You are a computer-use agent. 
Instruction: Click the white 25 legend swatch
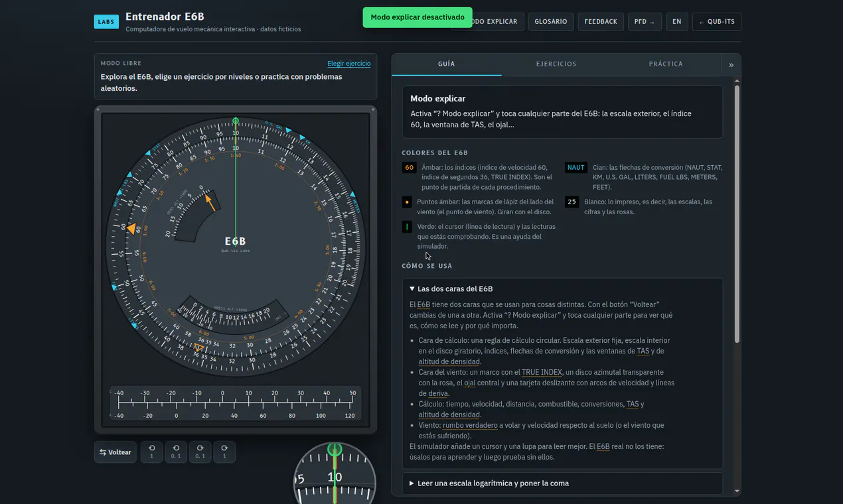point(572,202)
